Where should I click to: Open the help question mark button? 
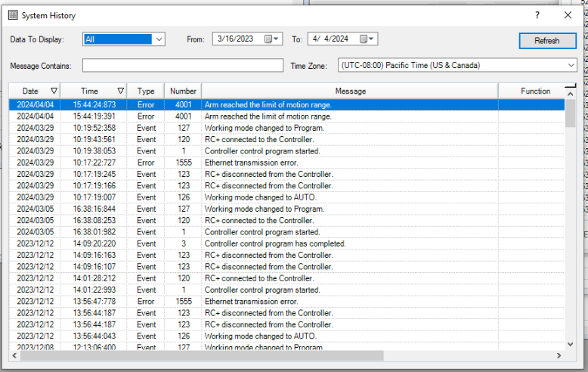coord(537,15)
